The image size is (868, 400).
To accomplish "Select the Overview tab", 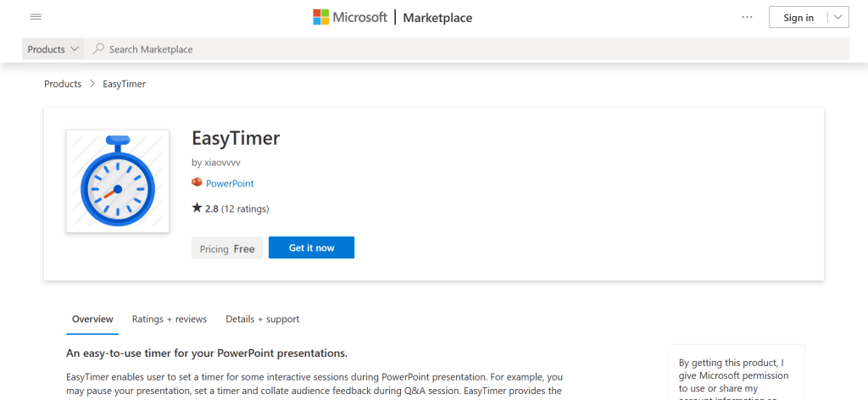I will tap(92, 319).
